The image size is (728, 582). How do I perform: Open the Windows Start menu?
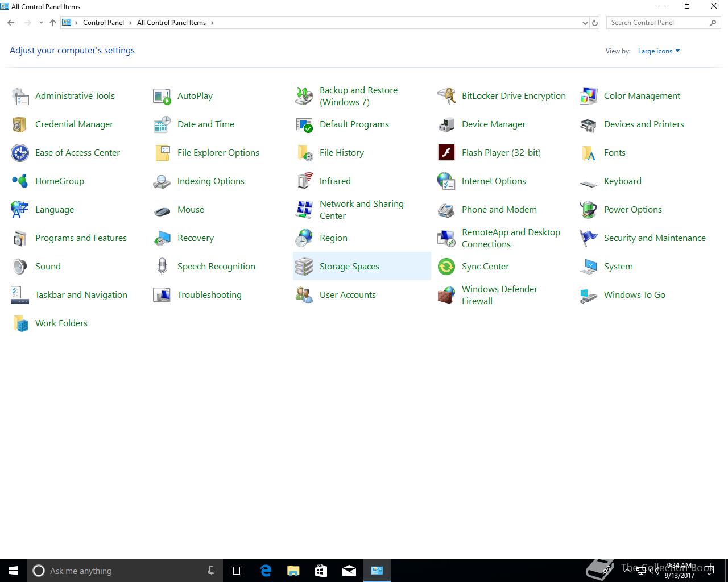pos(14,571)
